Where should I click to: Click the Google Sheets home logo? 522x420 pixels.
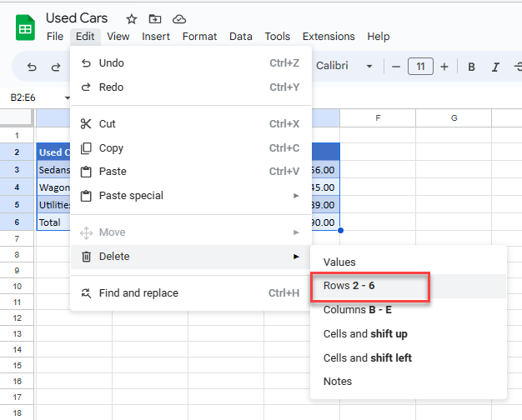point(25,27)
